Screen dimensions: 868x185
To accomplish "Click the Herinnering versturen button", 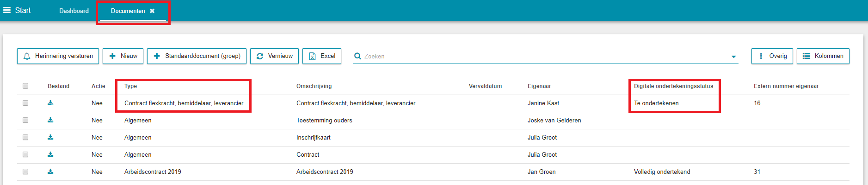I will (58, 56).
